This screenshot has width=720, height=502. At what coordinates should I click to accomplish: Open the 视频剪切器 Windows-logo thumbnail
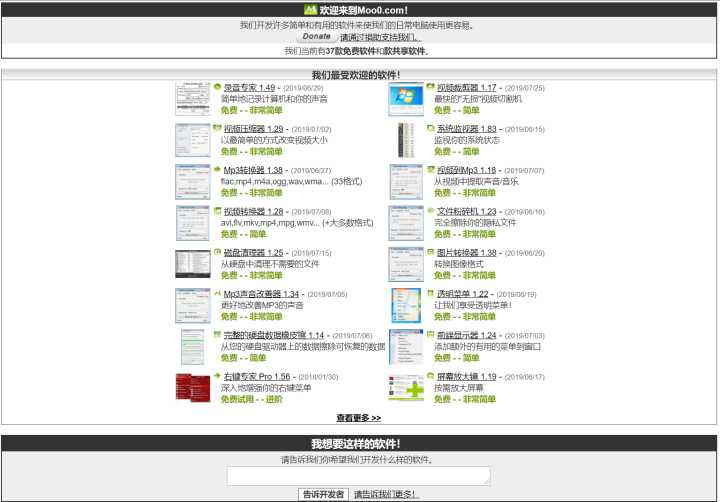pos(406,99)
